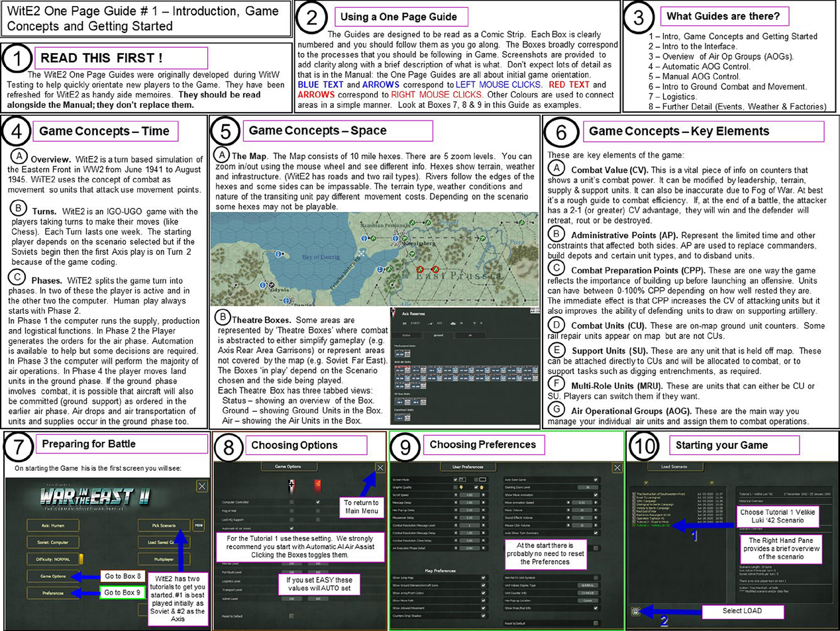Toggle Soviet Computer Controlled checkbox

click(317, 503)
